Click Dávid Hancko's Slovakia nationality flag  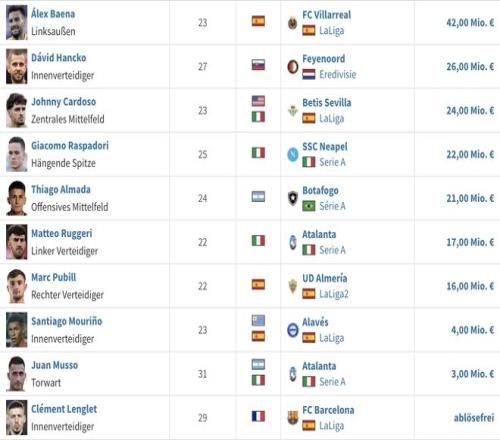click(258, 65)
